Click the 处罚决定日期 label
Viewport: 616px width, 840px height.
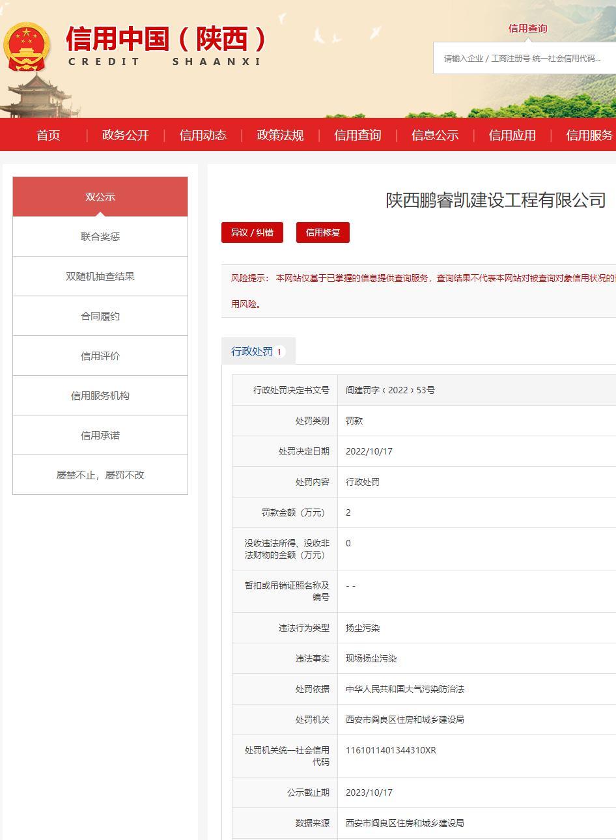coord(304,451)
